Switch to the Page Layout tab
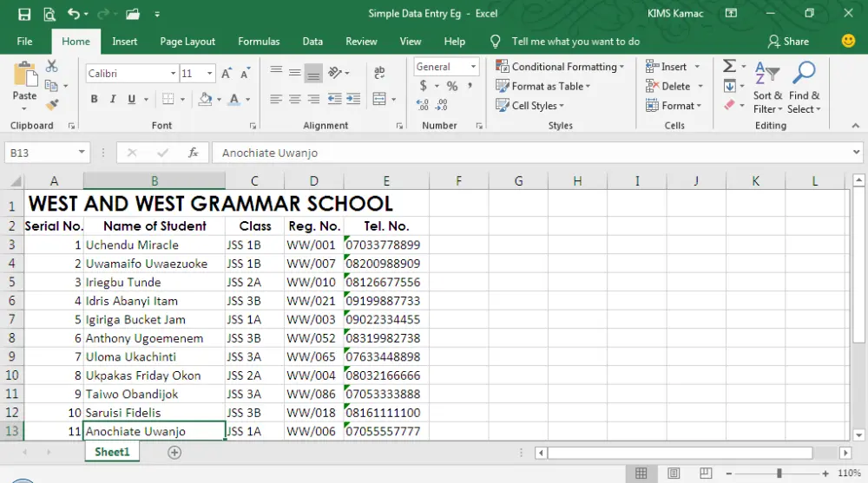The width and height of the screenshot is (868, 483). [187, 42]
